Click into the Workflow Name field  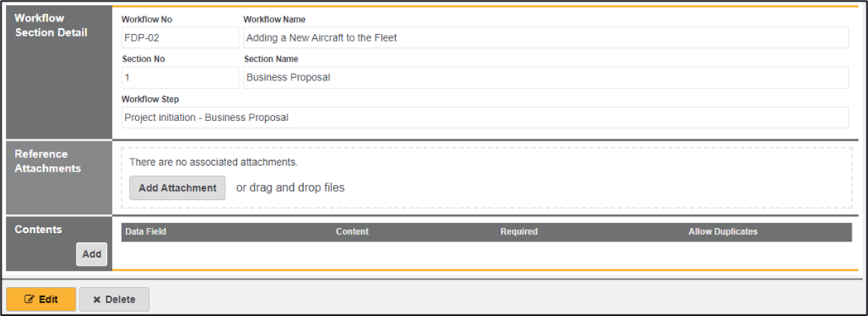pyautogui.click(x=546, y=37)
